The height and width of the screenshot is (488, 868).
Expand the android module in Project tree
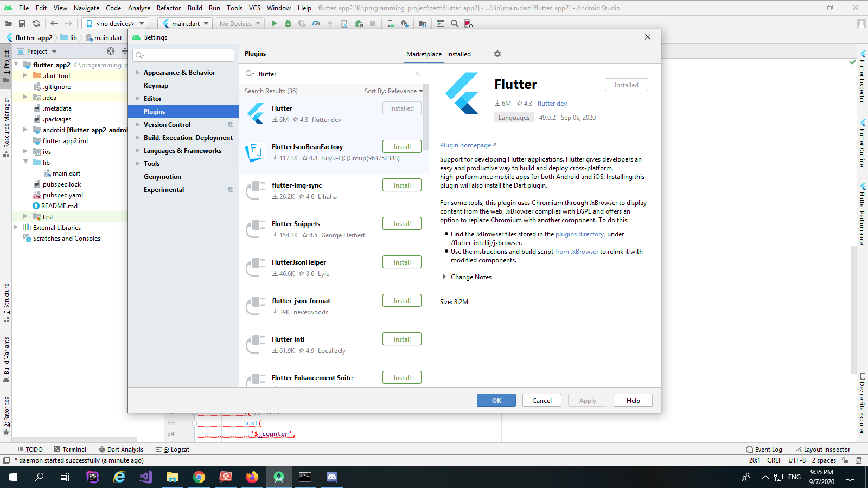(25, 130)
